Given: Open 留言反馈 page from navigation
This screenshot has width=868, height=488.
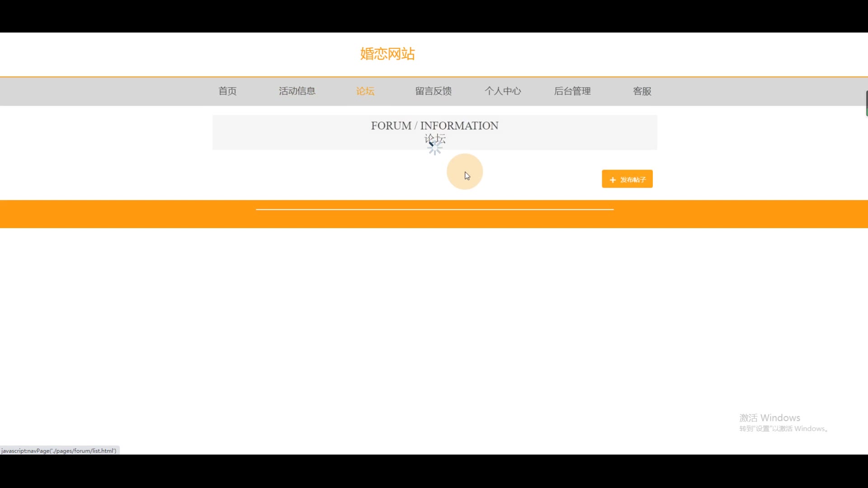Looking at the screenshot, I should point(434,91).
